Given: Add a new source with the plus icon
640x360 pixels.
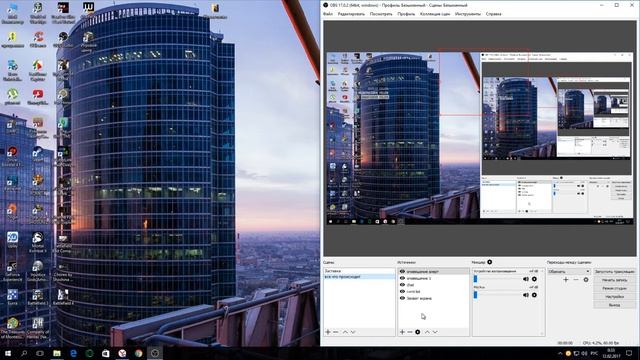Looking at the screenshot, I should click(x=402, y=332).
